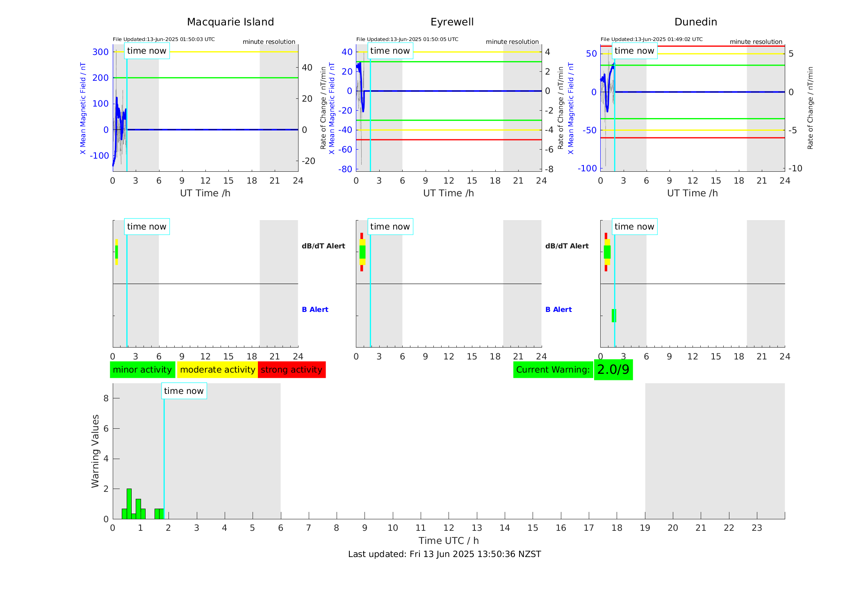Click the Last updated timestamp text
868x589 pixels.
[444, 554]
